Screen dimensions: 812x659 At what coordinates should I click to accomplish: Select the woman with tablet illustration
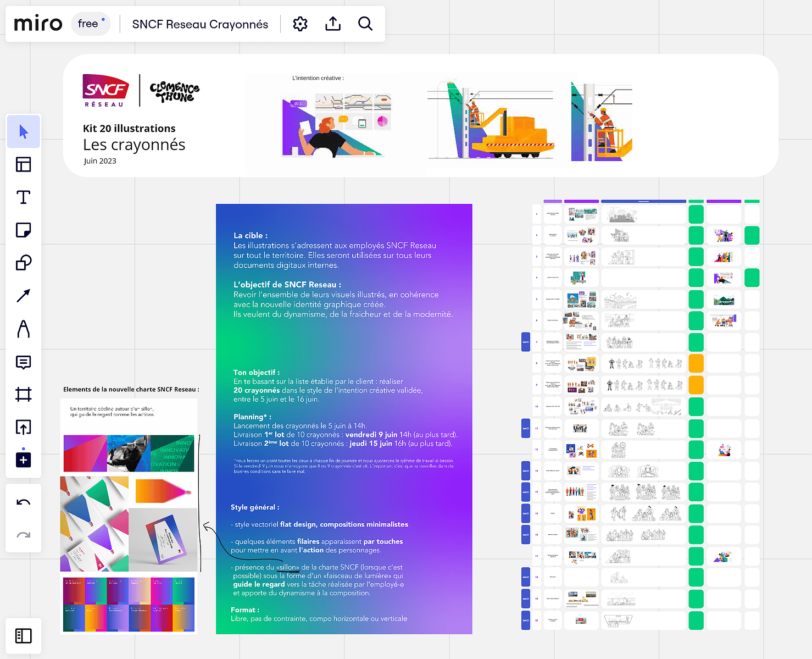click(x=337, y=125)
